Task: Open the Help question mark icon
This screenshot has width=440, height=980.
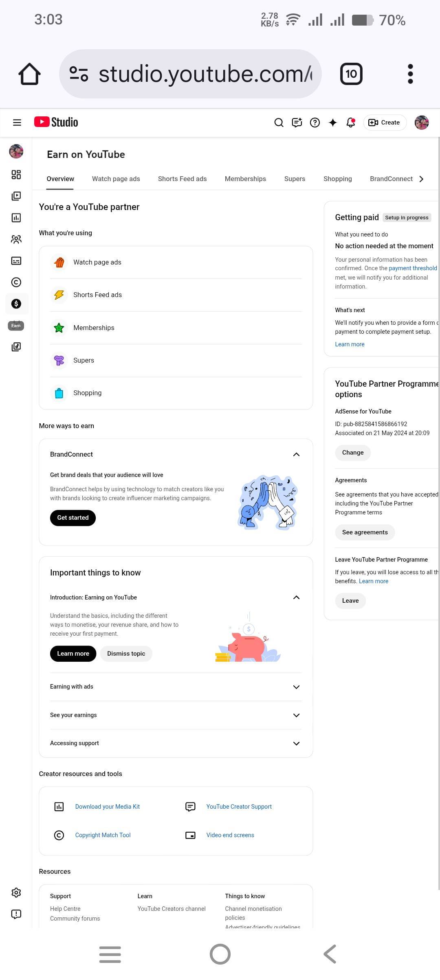Action: click(315, 122)
